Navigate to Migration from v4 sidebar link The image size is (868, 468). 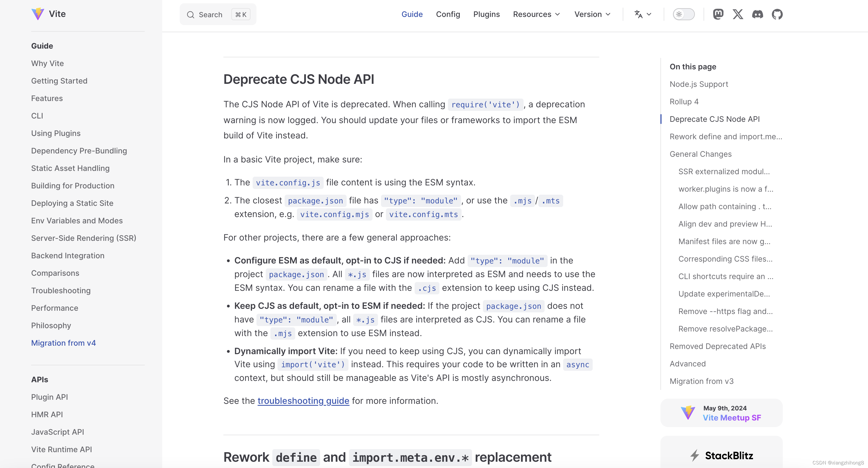coord(63,343)
